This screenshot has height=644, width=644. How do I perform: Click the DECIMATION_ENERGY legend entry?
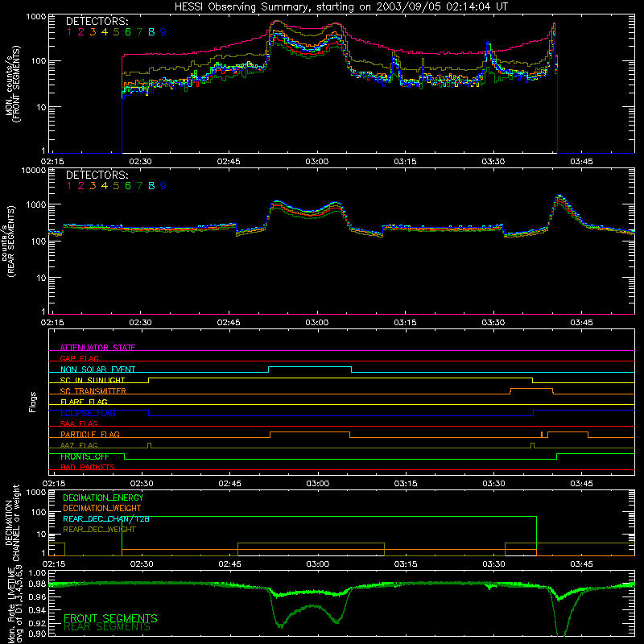point(103,497)
